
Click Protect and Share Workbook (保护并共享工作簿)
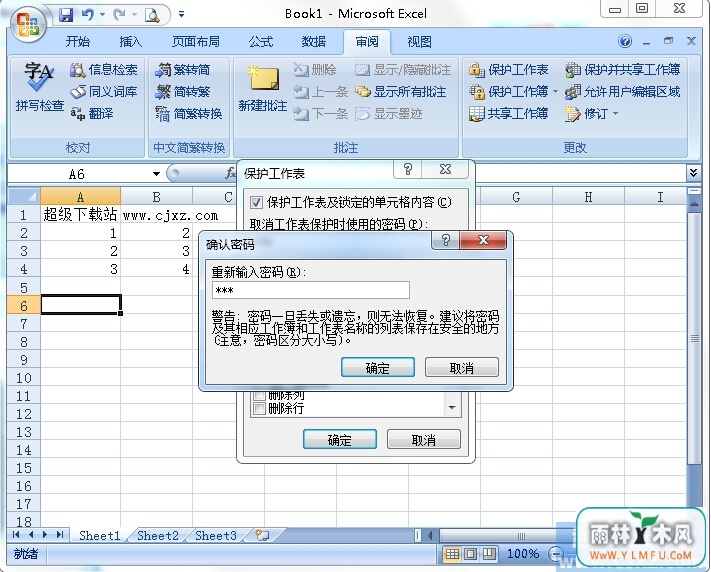(623, 69)
